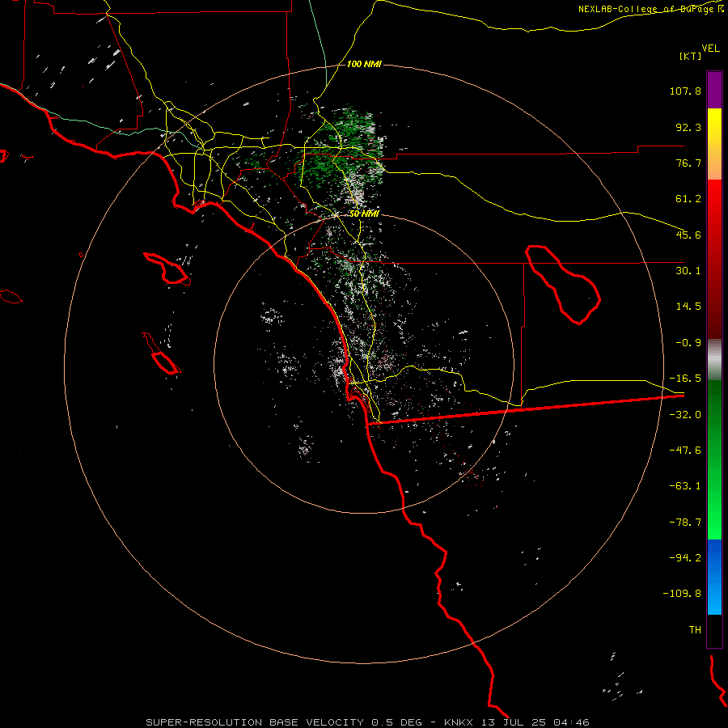Click the 100 NMI range ring label

[365, 64]
